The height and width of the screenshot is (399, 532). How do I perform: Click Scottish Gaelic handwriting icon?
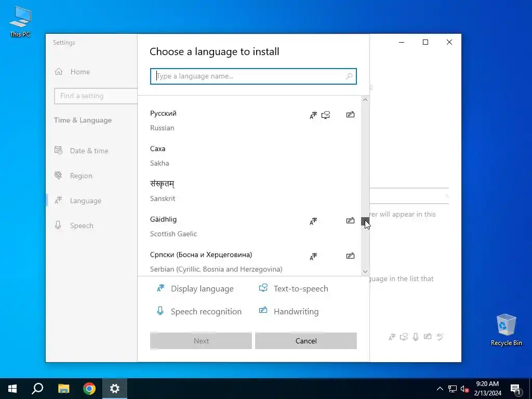(x=350, y=220)
